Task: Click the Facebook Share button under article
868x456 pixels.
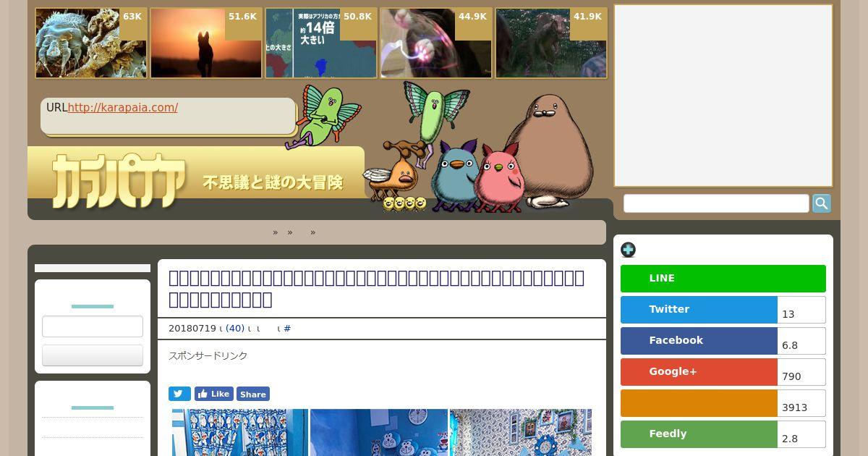Action: point(253,394)
